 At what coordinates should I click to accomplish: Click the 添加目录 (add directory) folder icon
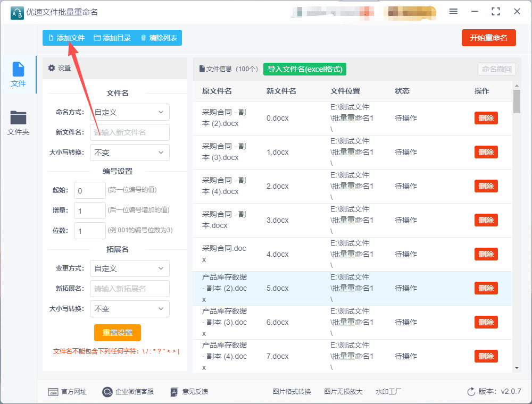pyautogui.click(x=97, y=38)
